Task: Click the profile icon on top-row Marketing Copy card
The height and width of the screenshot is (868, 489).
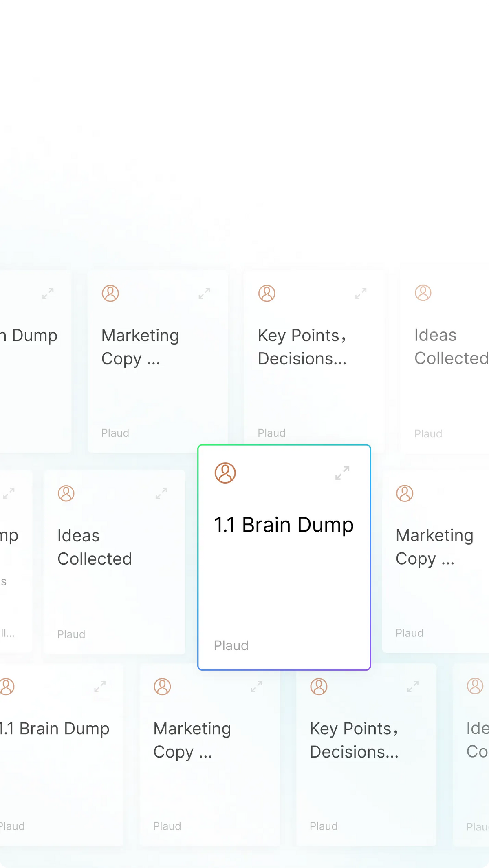Action: [x=110, y=293]
